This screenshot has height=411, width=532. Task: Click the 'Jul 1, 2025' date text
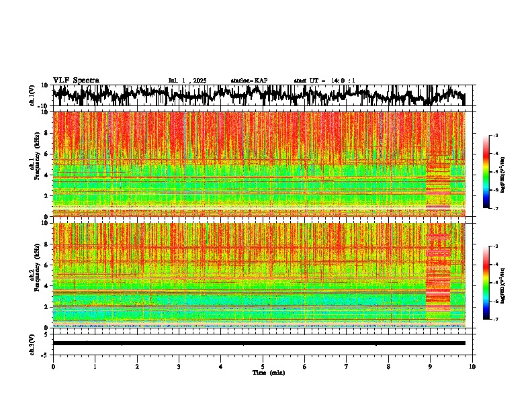click(187, 81)
